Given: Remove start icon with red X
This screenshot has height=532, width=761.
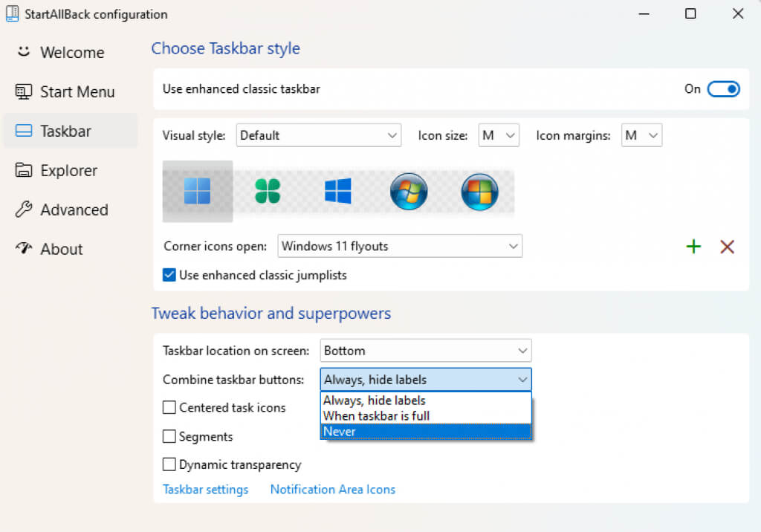Looking at the screenshot, I should pos(727,247).
